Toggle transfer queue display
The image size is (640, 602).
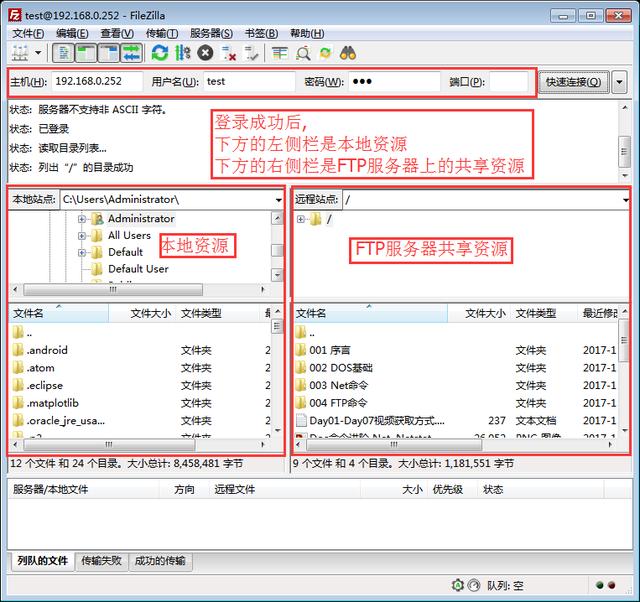[131, 53]
